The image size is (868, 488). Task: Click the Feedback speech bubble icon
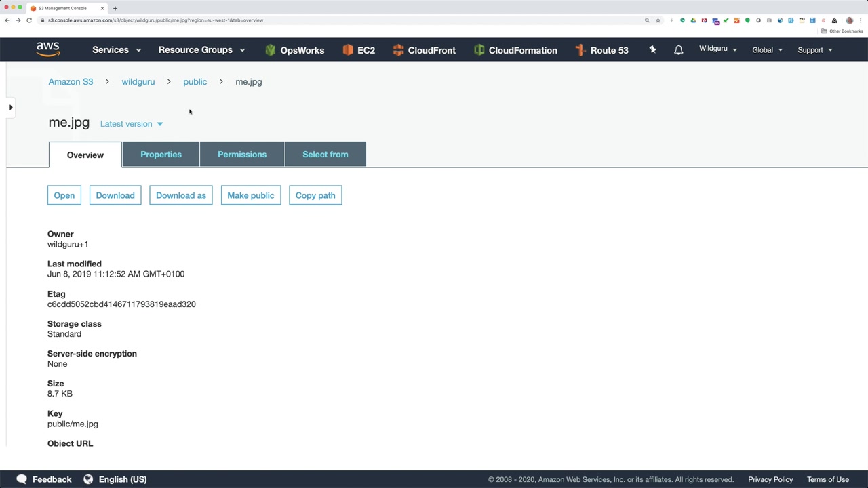pyautogui.click(x=22, y=479)
